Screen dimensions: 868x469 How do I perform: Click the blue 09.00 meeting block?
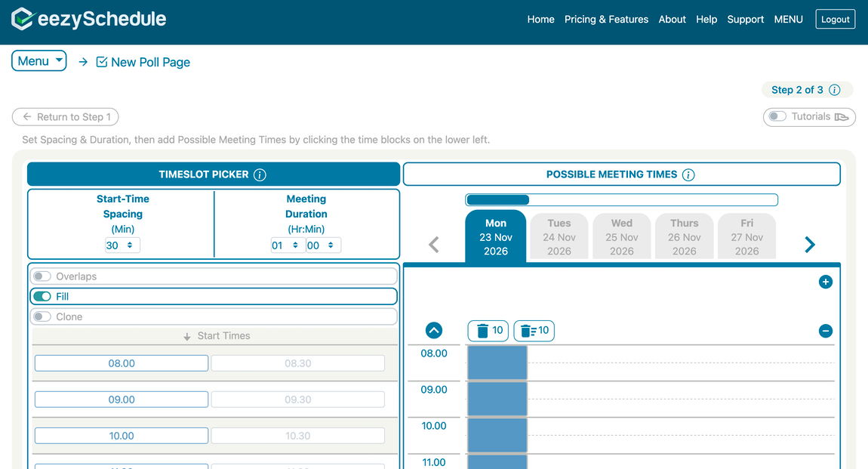(x=497, y=399)
